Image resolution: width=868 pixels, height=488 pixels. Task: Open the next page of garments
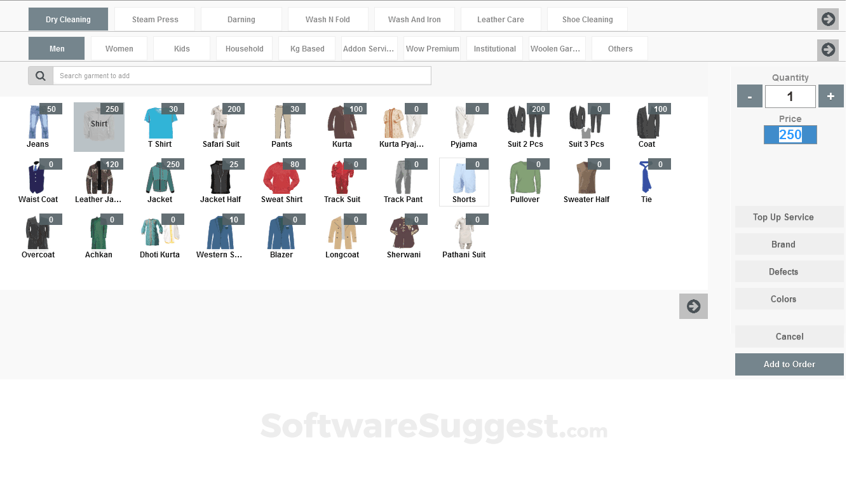tap(693, 306)
